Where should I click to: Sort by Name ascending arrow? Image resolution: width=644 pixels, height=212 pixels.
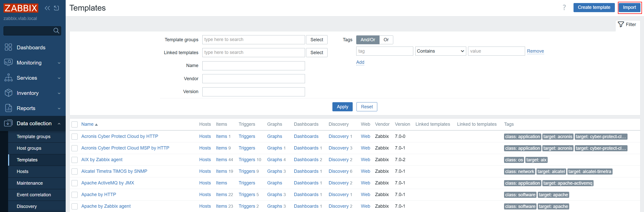pos(96,124)
